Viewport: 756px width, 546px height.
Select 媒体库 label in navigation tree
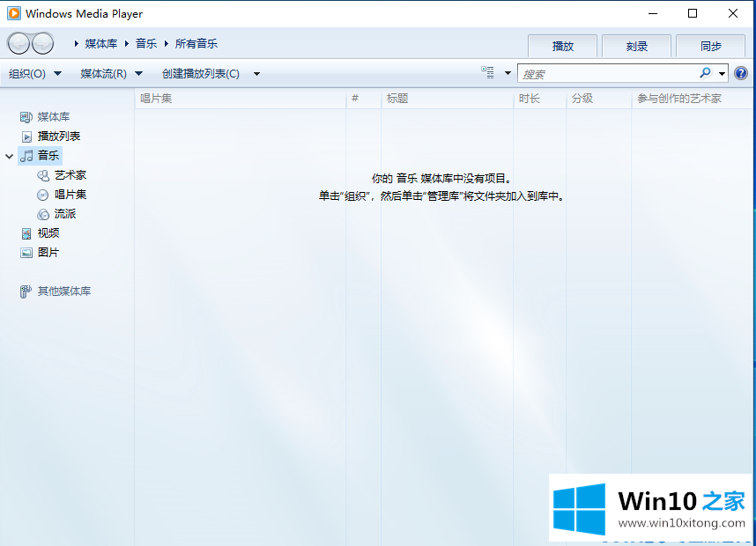pyautogui.click(x=54, y=117)
